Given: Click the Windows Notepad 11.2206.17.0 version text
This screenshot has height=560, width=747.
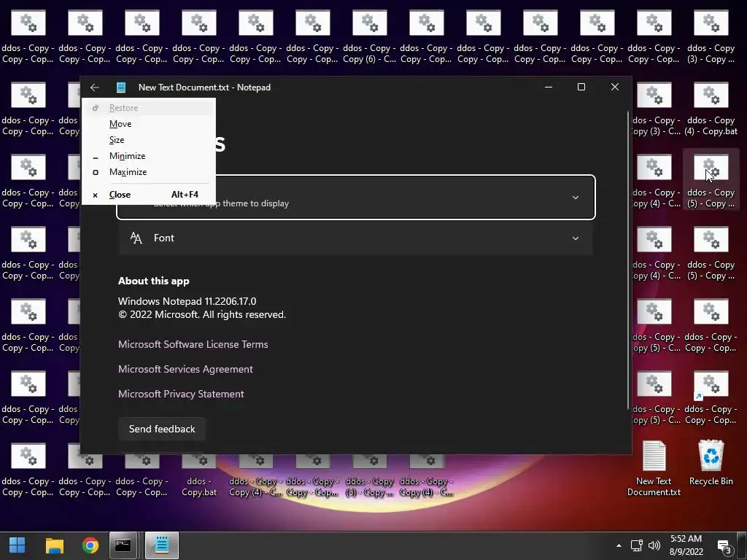Looking at the screenshot, I should pyautogui.click(x=187, y=301).
